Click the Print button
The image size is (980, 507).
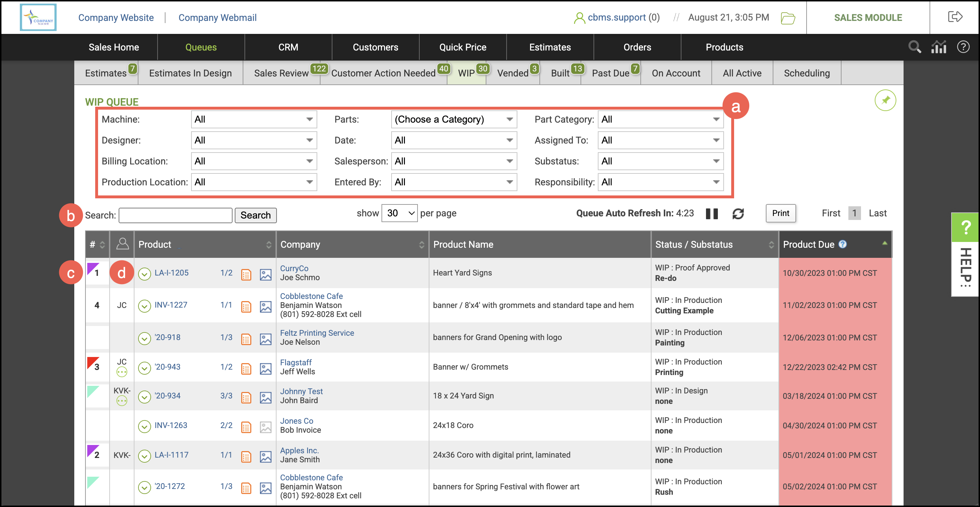click(780, 213)
